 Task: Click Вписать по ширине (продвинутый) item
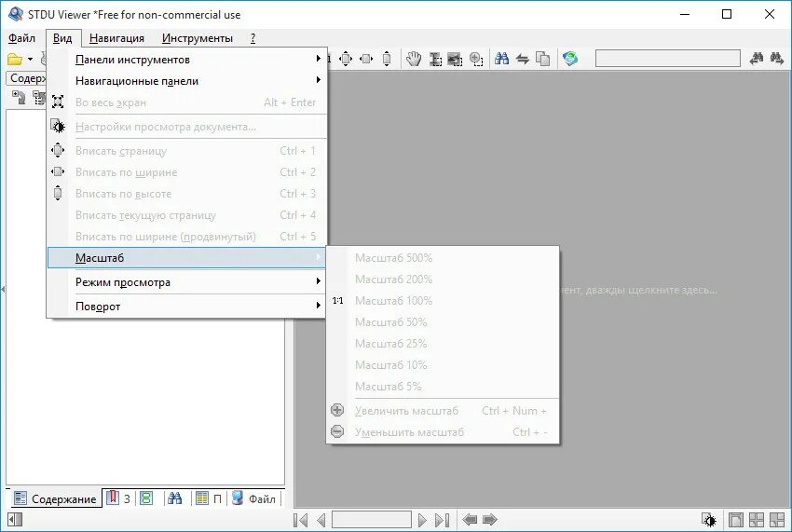(x=187, y=237)
